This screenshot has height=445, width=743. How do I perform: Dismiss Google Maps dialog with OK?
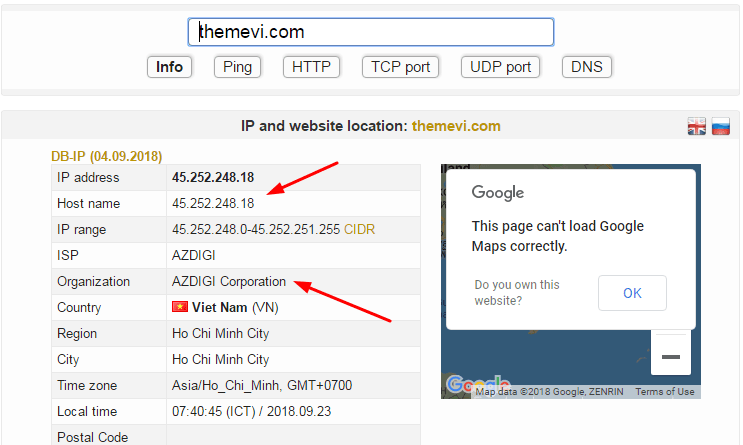632,293
